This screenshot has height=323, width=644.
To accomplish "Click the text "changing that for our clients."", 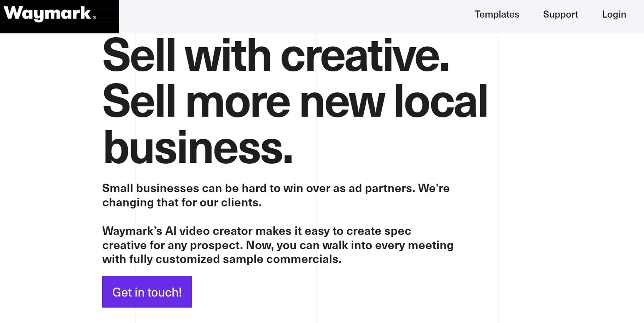I will coord(182,203).
